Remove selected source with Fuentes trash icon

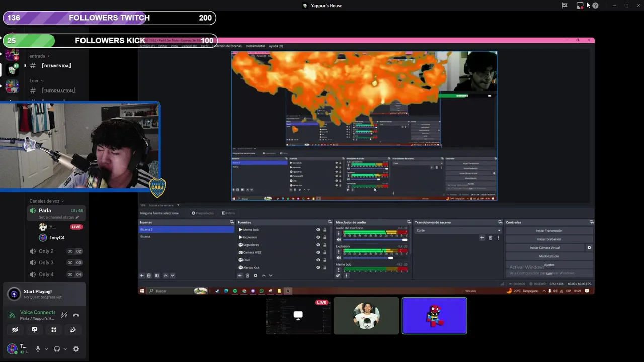tap(247, 275)
